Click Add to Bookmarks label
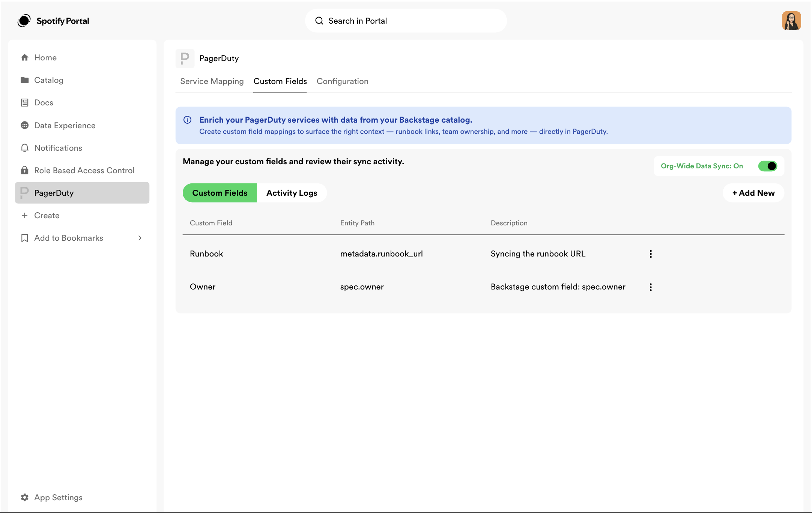Screen dimensions: 812x513 coord(69,238)
